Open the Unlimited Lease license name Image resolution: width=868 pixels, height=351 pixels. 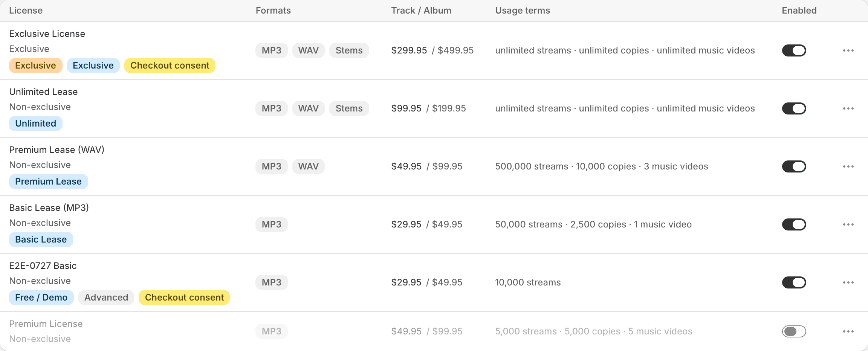[43, 92]
